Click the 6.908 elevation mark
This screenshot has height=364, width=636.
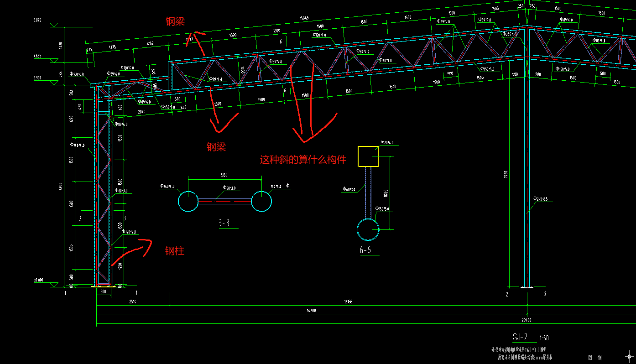coord(37,78)
